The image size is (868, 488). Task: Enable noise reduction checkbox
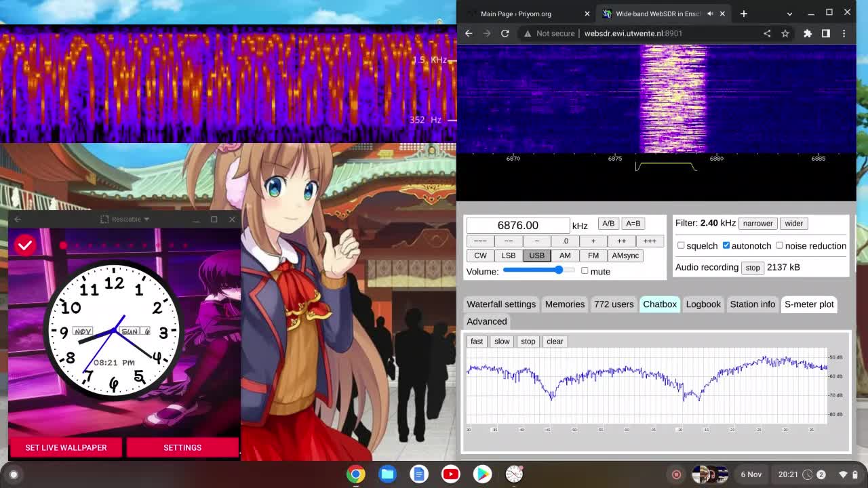779,245
